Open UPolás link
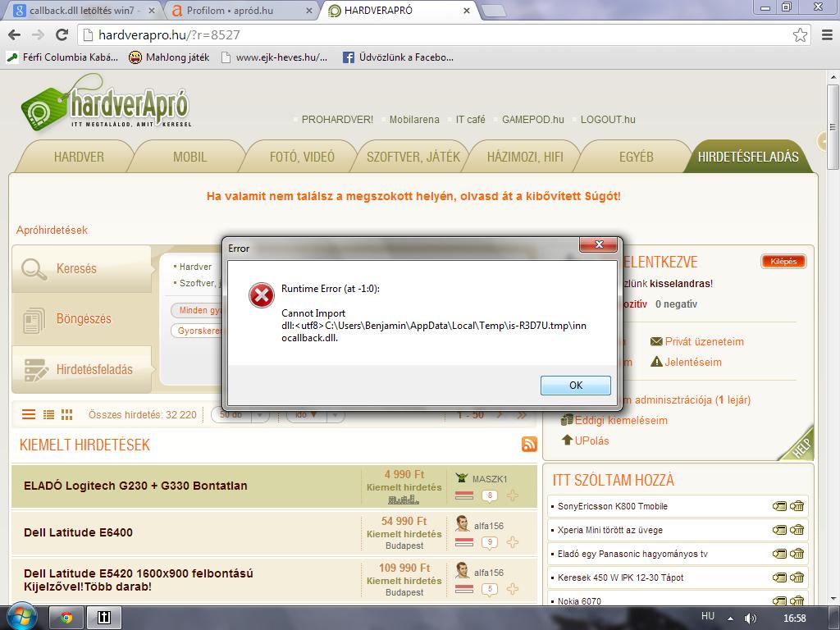 tap(586, 441)
